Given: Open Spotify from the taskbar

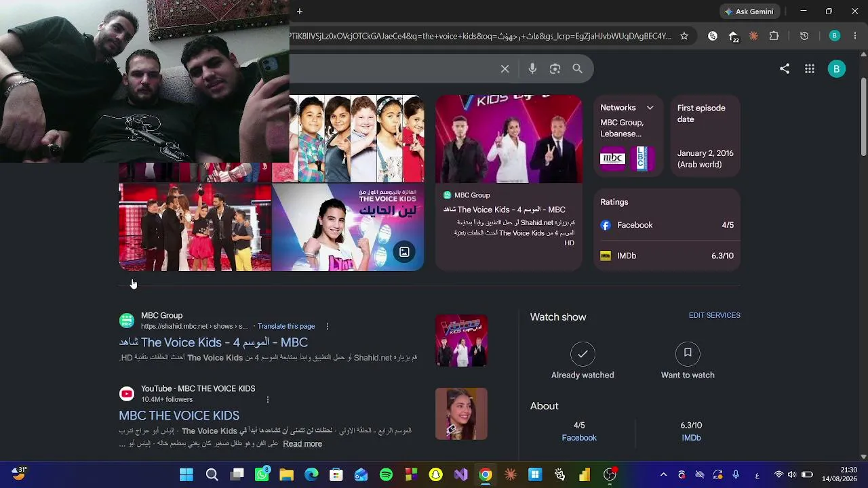Looking at the screenshot, I should click(386, 474).
